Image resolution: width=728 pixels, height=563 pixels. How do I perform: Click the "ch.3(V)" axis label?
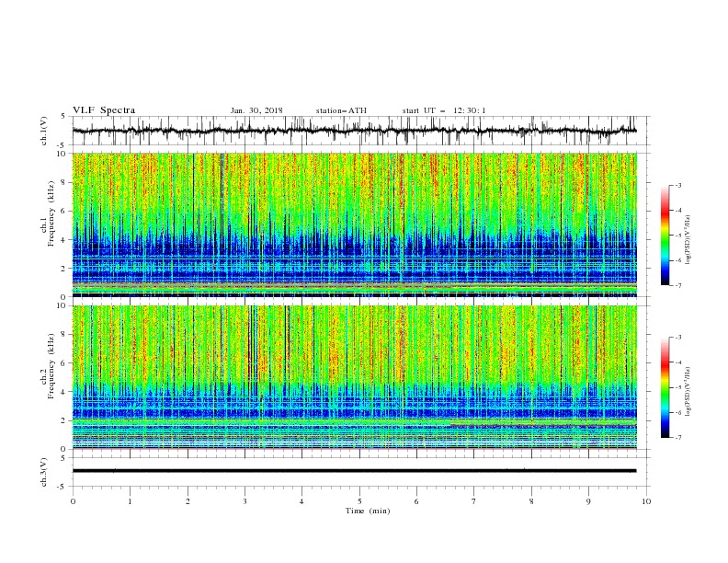click(44, 472)
